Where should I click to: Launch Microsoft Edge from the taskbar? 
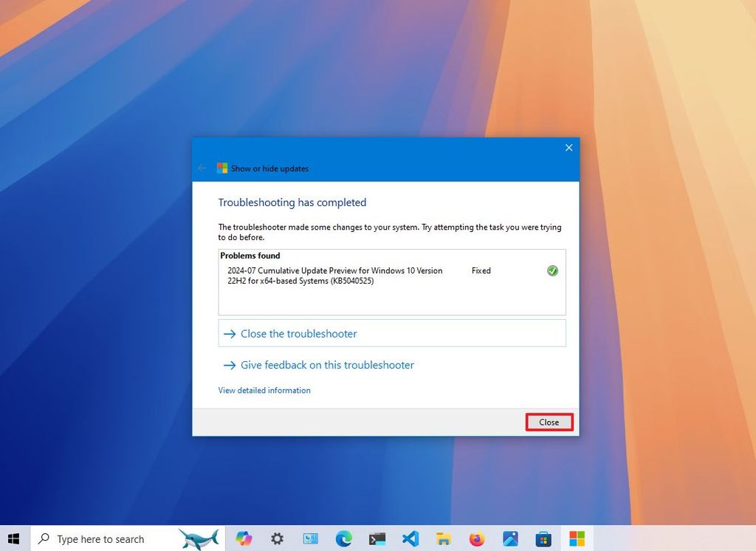[343, 538]
